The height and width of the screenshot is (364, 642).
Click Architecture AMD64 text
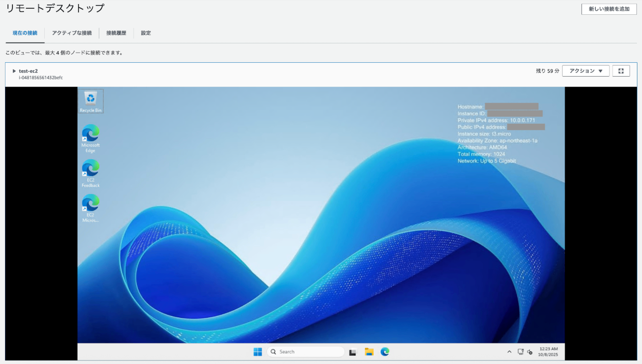[482, 148]
